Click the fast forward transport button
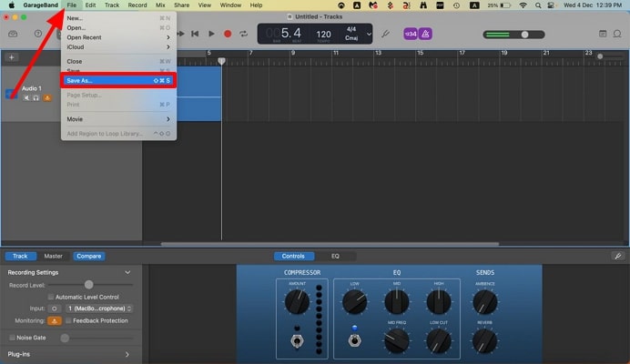The image size is (630, 364). (x=181, y=34)
